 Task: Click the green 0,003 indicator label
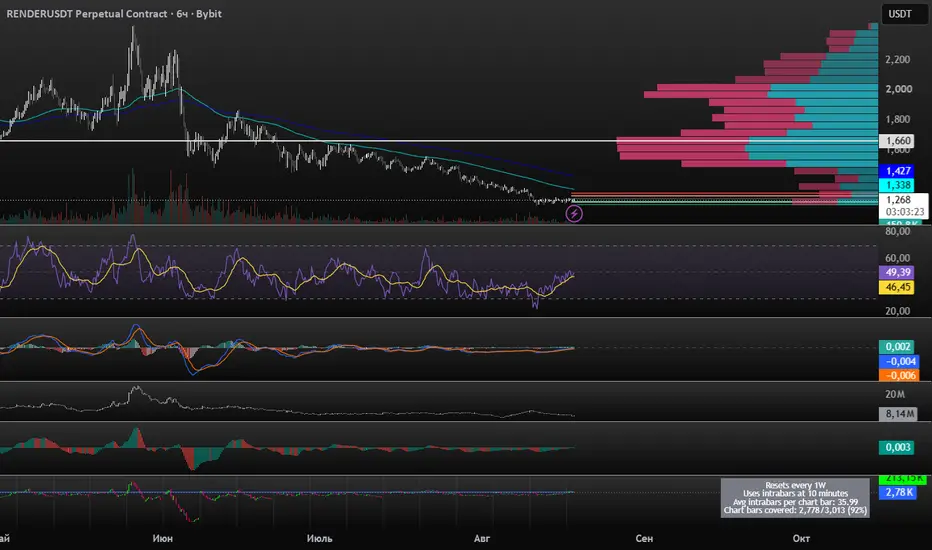[897, 447]
